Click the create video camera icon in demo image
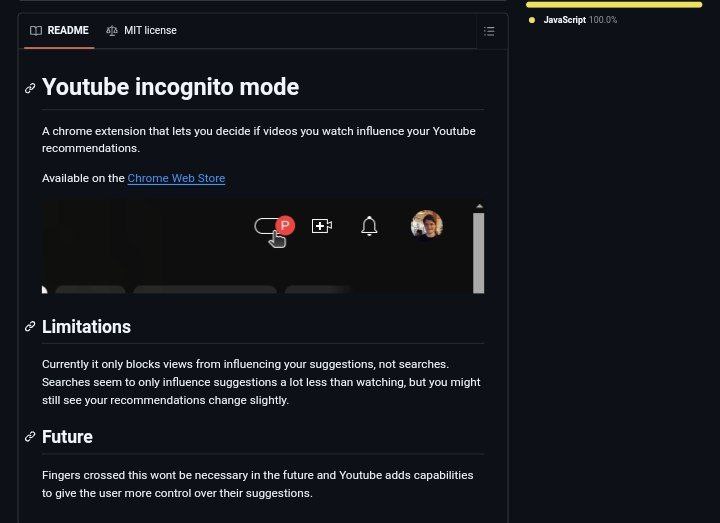 [322, 226]
